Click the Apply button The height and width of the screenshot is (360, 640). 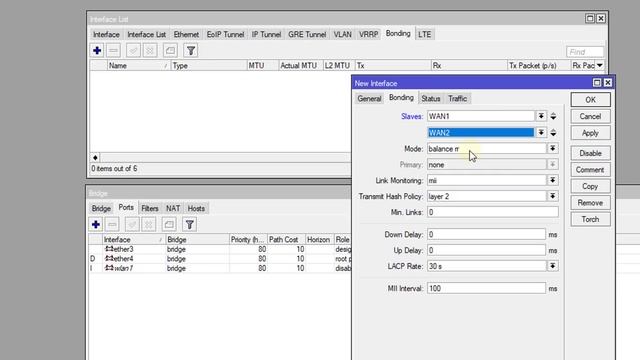(x=590, y=133)
